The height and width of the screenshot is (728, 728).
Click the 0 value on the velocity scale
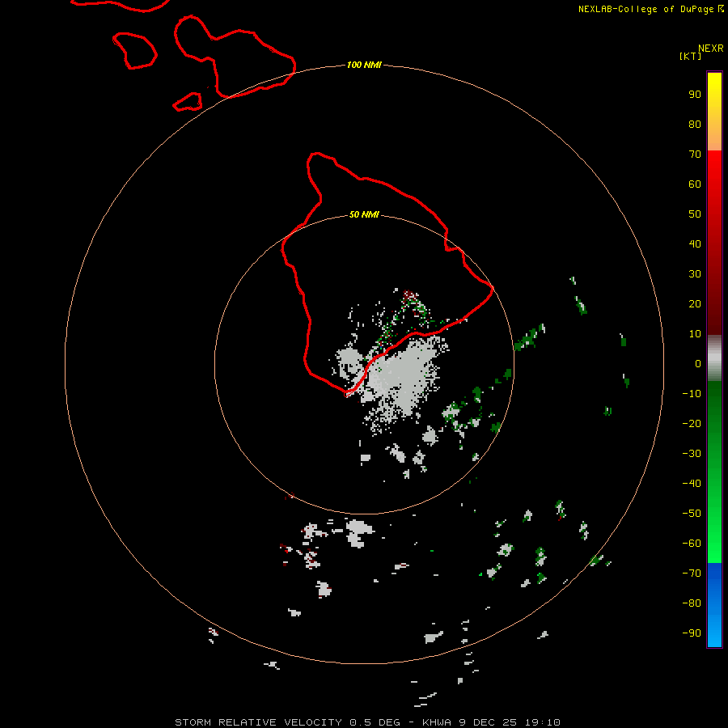point(698,363)
